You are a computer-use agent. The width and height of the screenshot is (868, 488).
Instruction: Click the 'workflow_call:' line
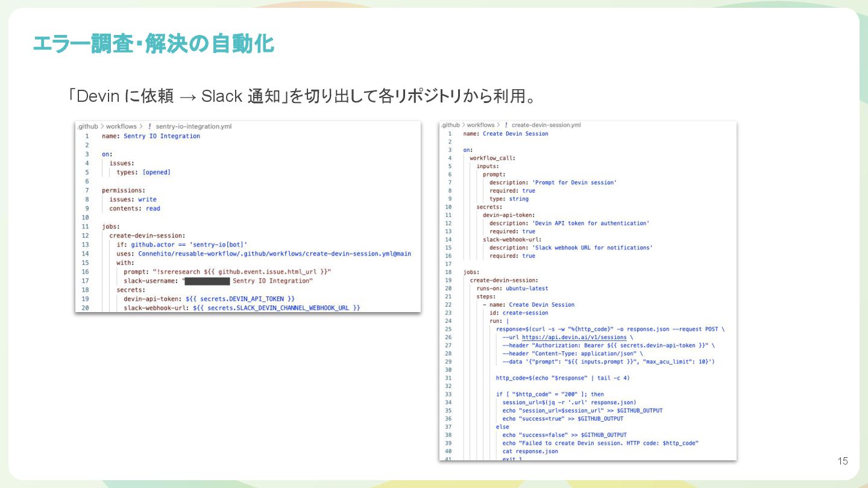coord(492,158)
